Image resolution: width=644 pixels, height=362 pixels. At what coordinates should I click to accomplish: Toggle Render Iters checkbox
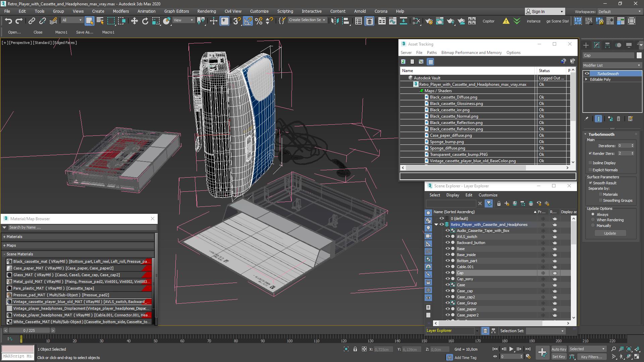590,154
